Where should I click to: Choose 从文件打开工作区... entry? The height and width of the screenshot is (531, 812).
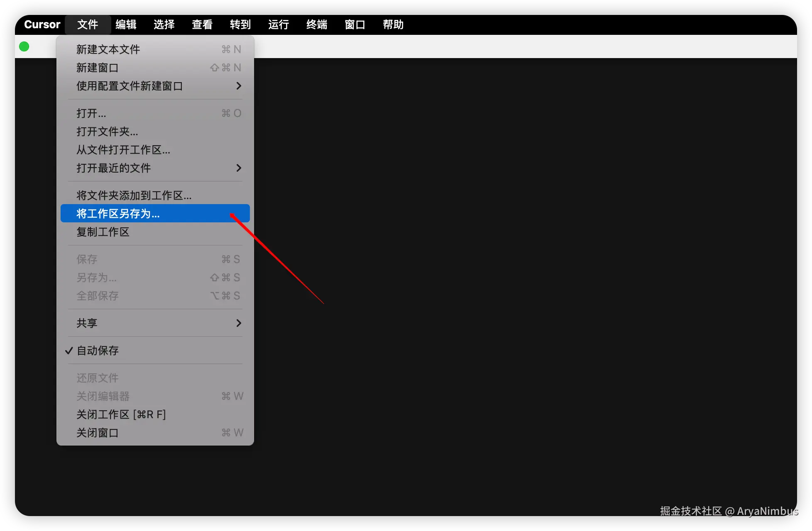[123, 150]
